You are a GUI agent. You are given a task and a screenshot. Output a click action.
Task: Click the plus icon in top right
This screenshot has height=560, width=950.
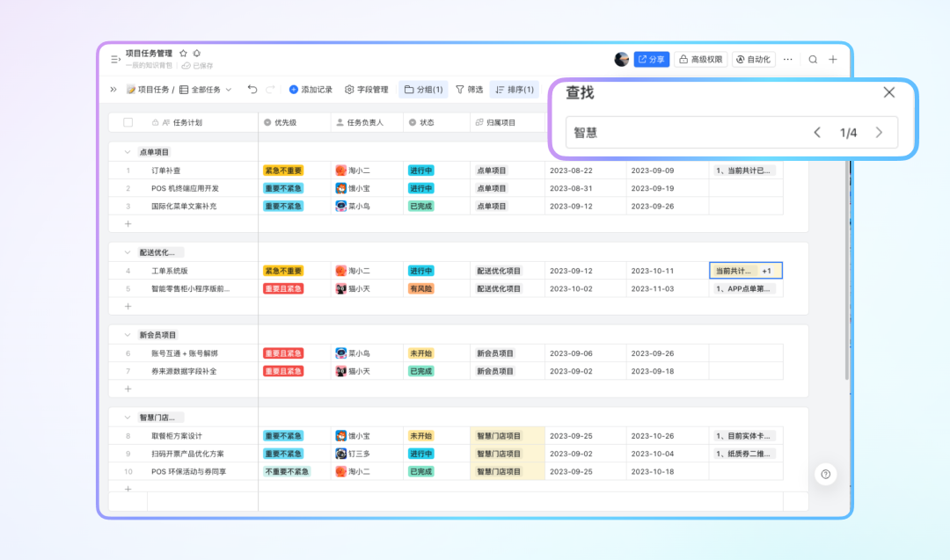coord(833,60)
